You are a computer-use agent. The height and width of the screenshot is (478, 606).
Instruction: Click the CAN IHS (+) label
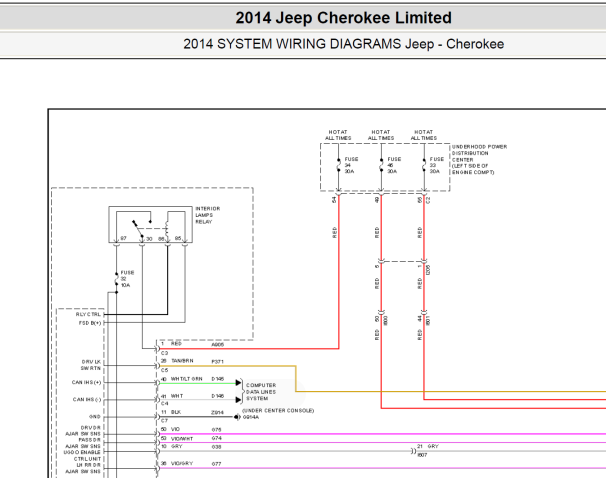86,382
